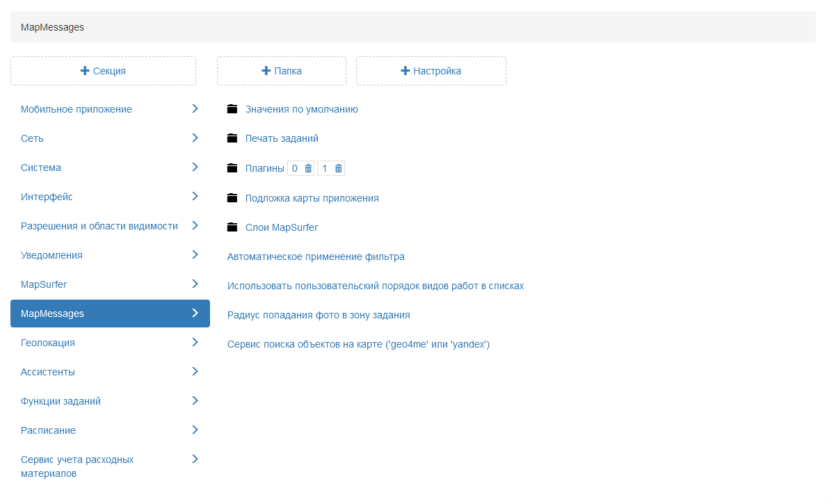Expand chevron for Сервис учета расходных материалов
The height and width of the screenshot is (504, 836).
195,459
